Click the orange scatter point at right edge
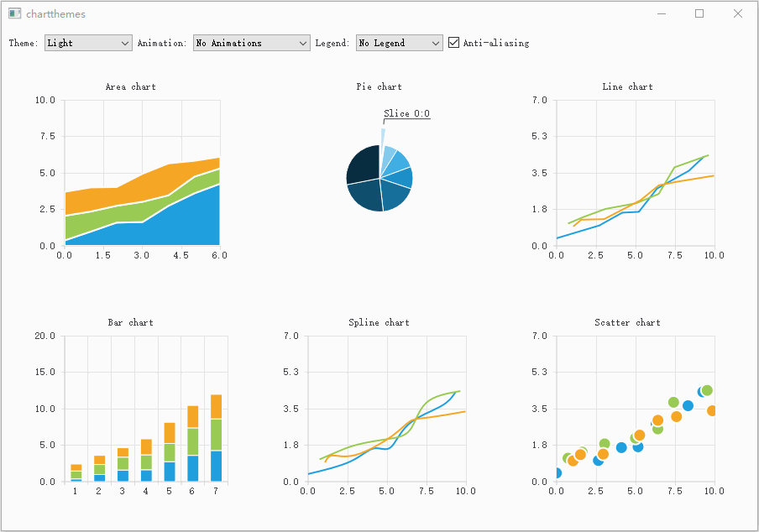This screenshot has width=759, height=532. [x=712, y=410]
